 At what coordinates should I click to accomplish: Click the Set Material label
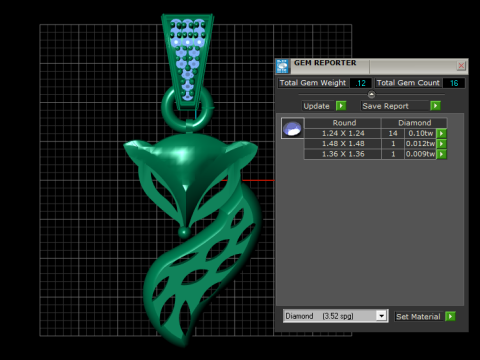tap(418, 316)
